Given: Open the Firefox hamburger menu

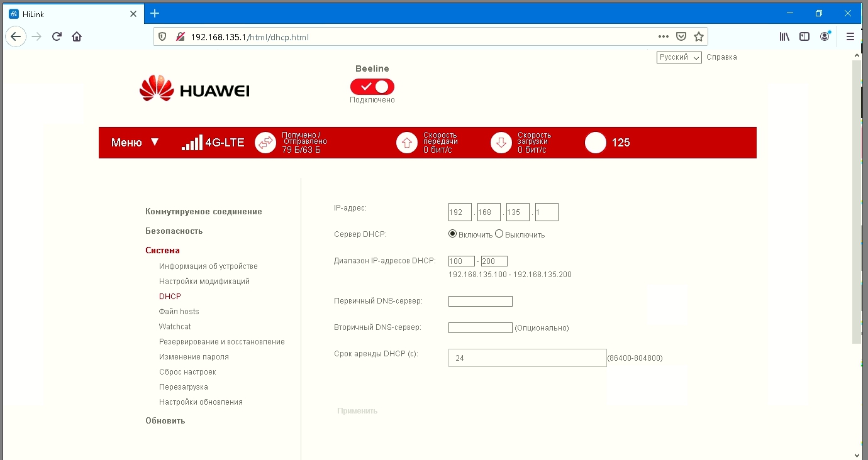Looking at the screenshot, I should click(850, 36).
